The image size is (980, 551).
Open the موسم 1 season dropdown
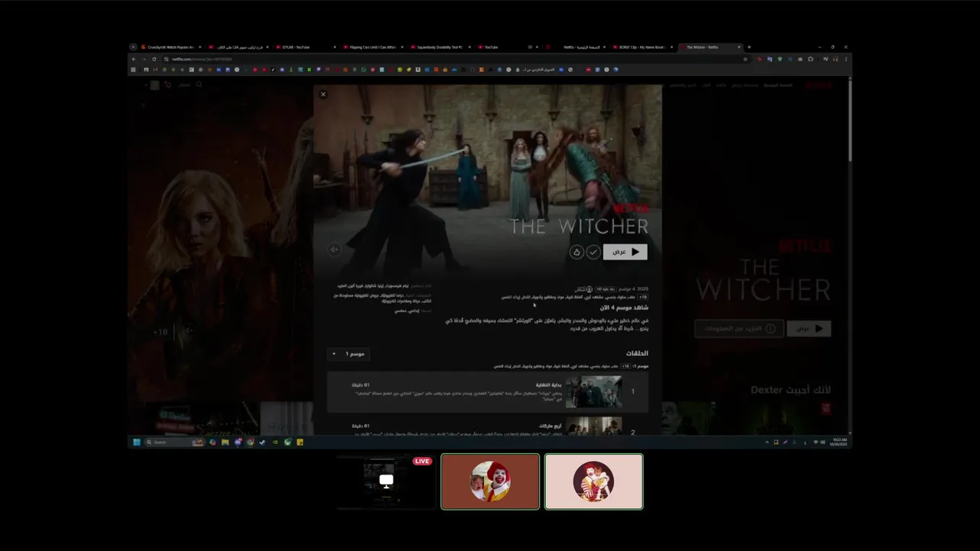pyautogui.click(x=348, y=354)
